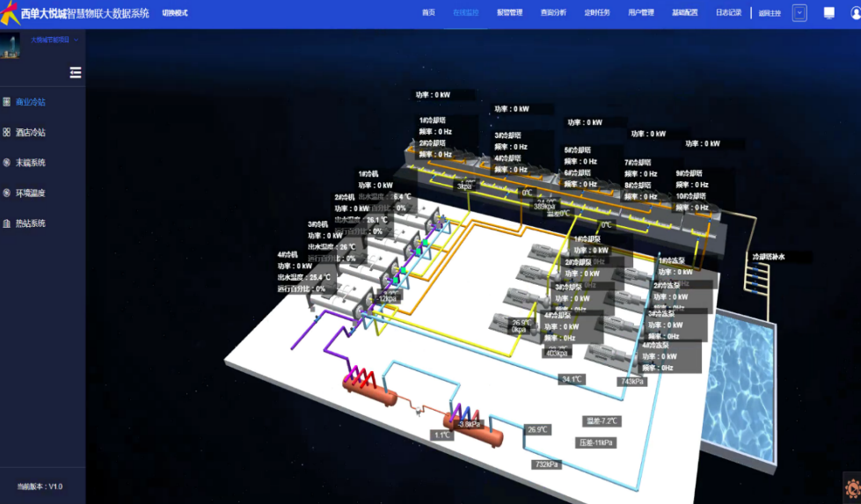The width and height of the screenshot is (861, 504).
Task: Click the orange gear settings icon
Action: 852,488
